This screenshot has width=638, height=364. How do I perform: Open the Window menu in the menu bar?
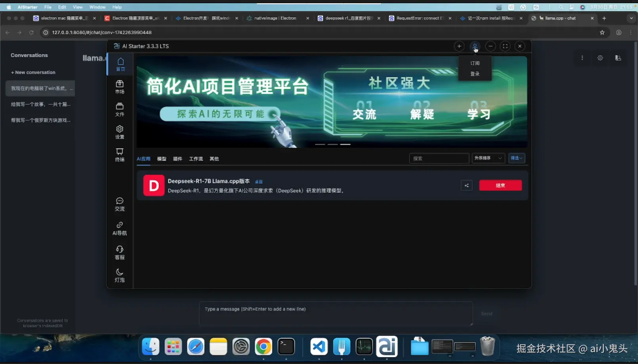click(x=97, y=7)
